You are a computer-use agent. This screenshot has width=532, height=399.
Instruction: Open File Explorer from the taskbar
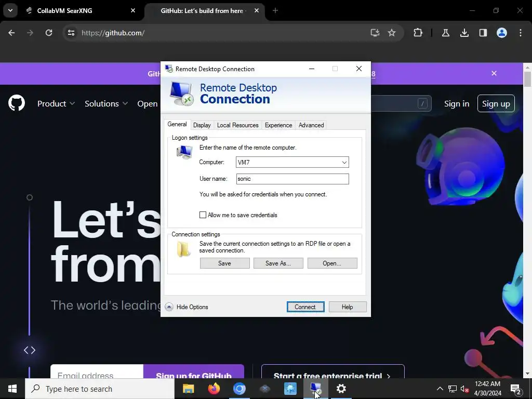click(x=188, y=389)
